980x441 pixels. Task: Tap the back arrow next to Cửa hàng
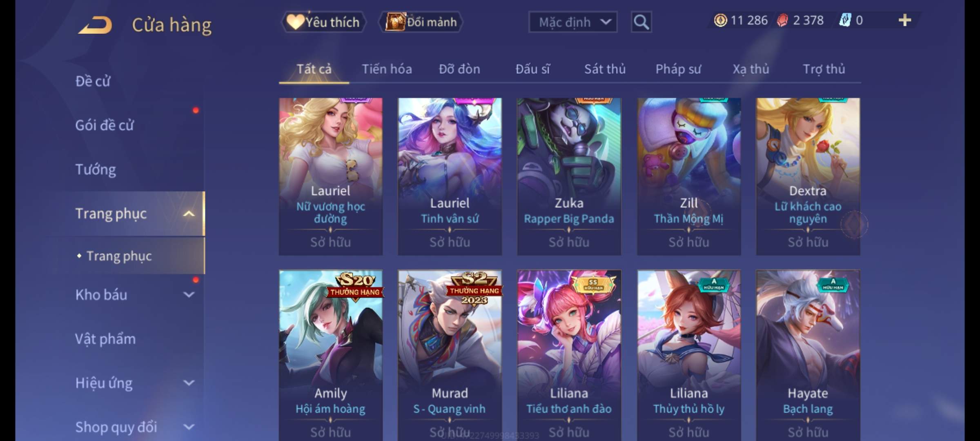pos(95,25)
